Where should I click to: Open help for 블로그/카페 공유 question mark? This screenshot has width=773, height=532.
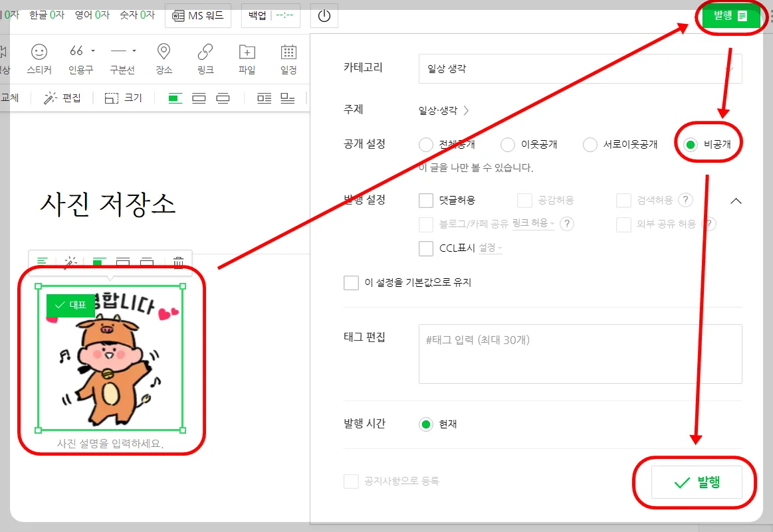[x=567, y=224]
